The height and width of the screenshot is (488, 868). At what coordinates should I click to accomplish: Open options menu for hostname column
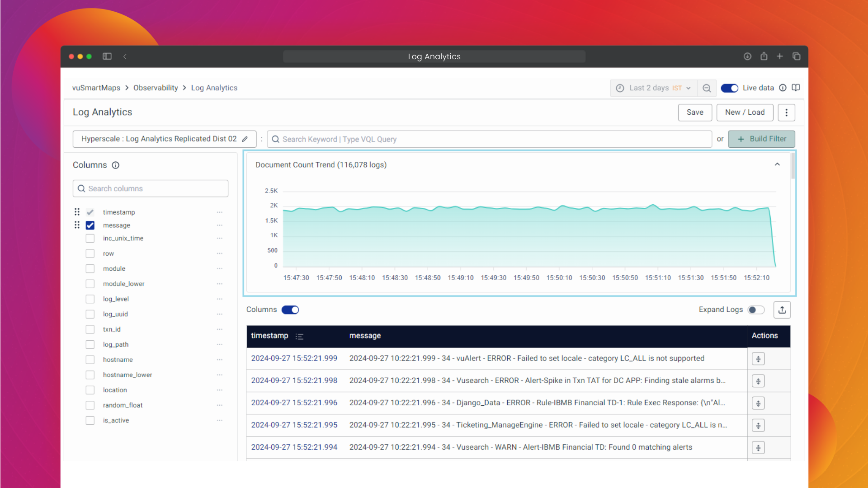point(220,360)
